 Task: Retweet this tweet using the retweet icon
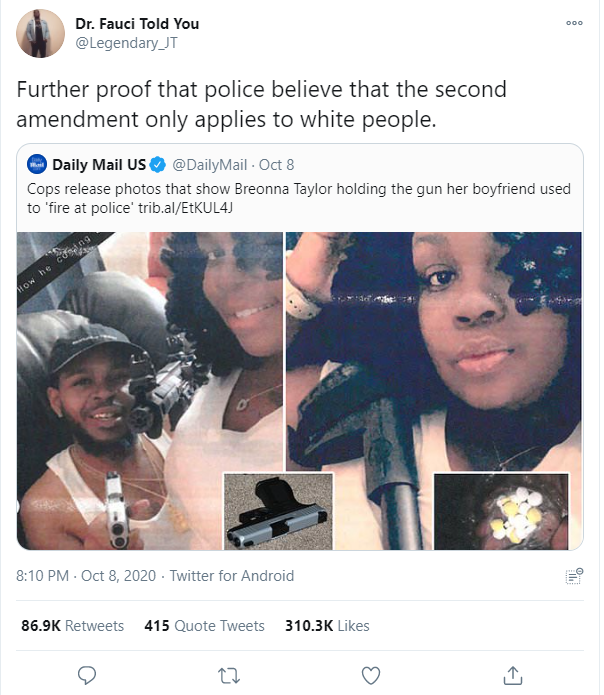click(229, 676)
